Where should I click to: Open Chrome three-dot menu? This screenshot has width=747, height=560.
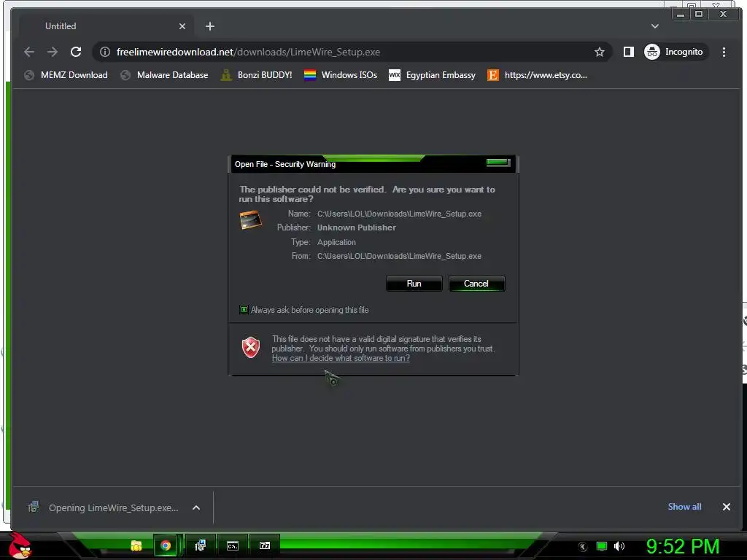click(724, 52)
